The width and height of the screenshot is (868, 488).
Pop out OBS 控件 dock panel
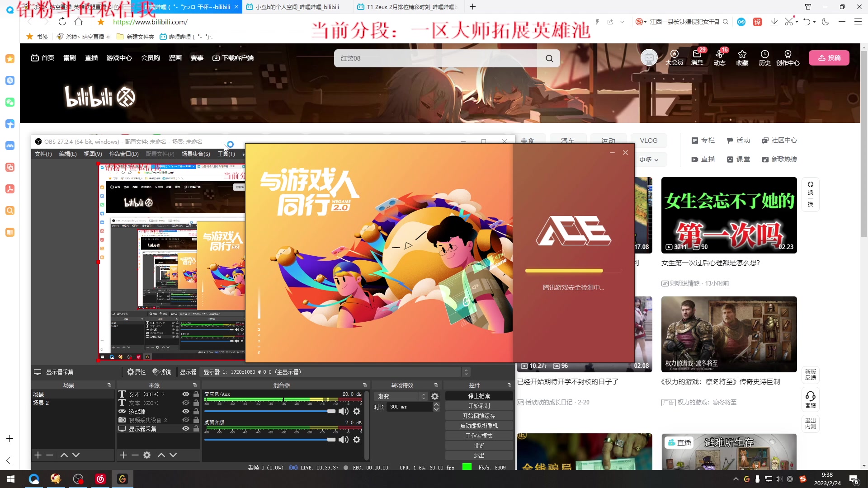pos(509,385)
